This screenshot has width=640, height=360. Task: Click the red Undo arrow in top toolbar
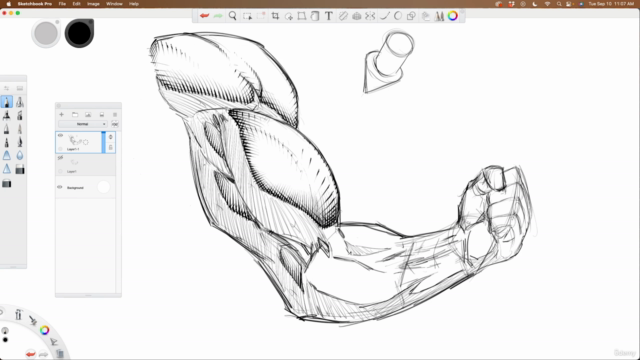point(204,16)
